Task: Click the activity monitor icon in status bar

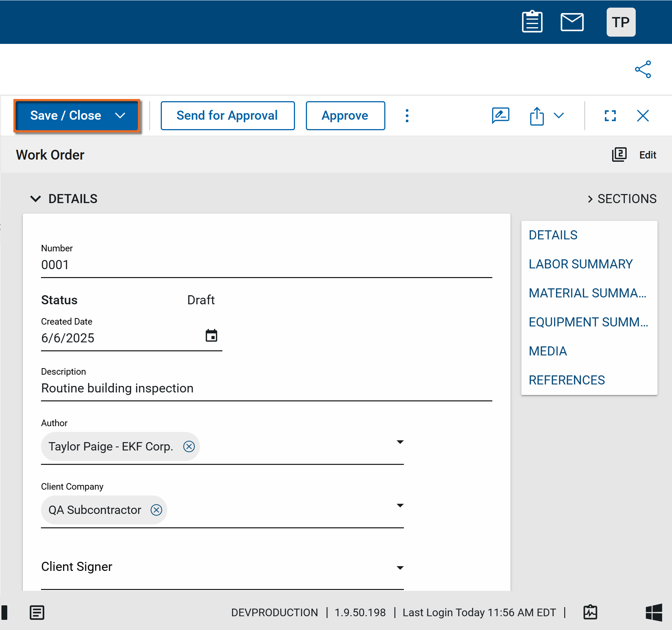Action: tap(590, 612)
